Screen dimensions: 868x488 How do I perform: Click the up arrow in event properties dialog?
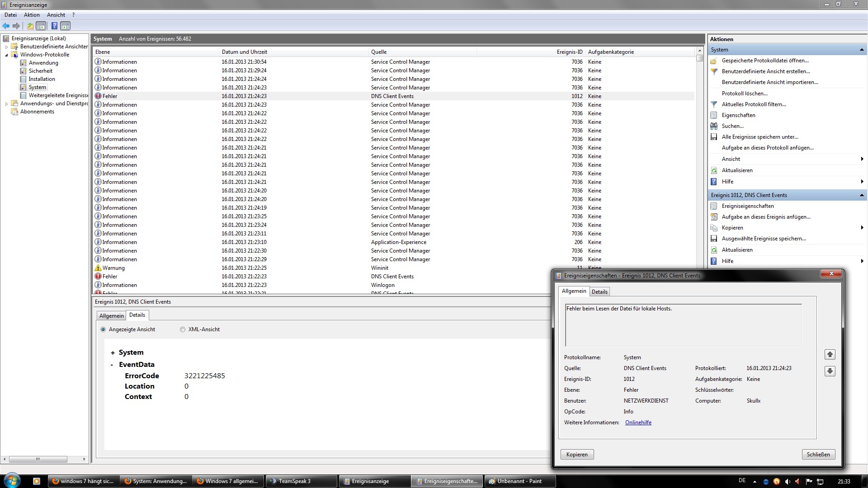[x=830, y=355]
